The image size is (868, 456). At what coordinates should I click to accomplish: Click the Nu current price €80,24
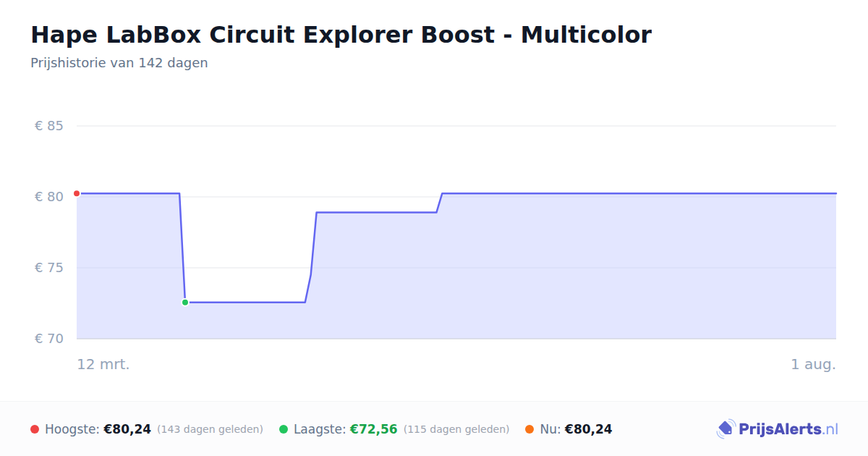click(x=588, y=429)
